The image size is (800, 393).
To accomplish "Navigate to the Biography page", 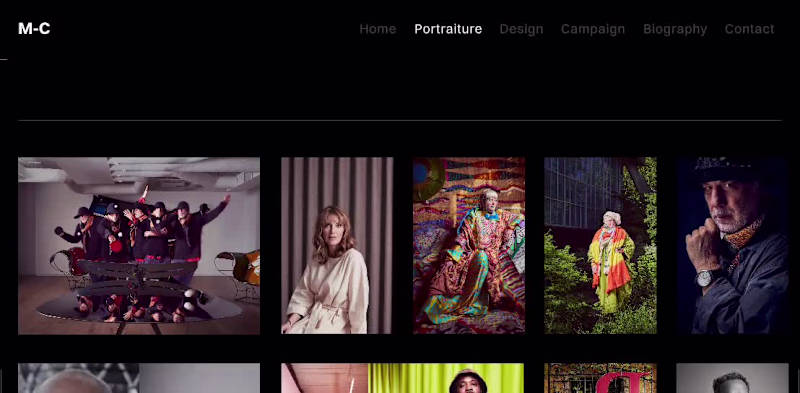I will pos(675,29).
